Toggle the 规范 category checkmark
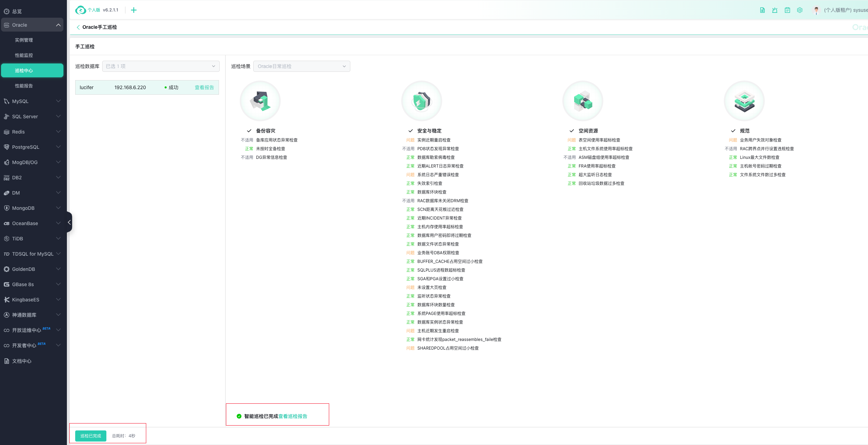The image size is (868, 445). tap(733, 131)
